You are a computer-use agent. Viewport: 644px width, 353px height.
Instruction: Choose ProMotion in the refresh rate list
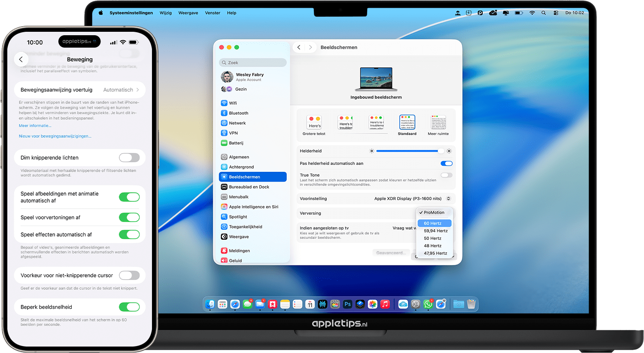point(434,213)
